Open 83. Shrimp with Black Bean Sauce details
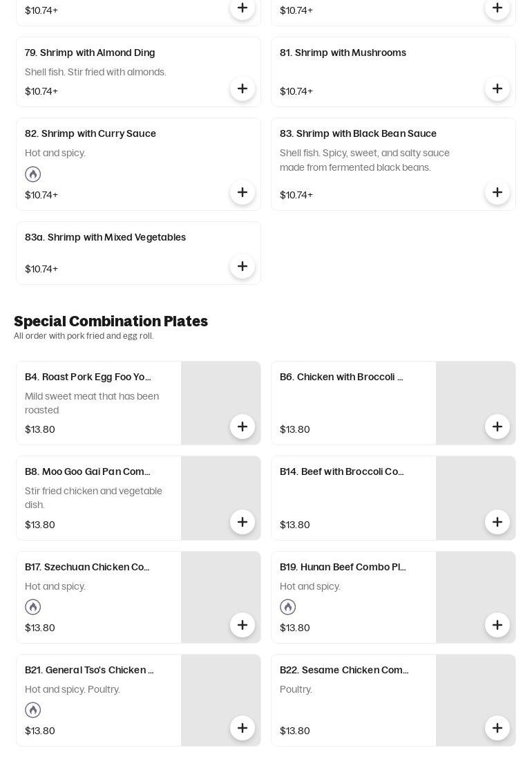 click(x=358, y=133)
